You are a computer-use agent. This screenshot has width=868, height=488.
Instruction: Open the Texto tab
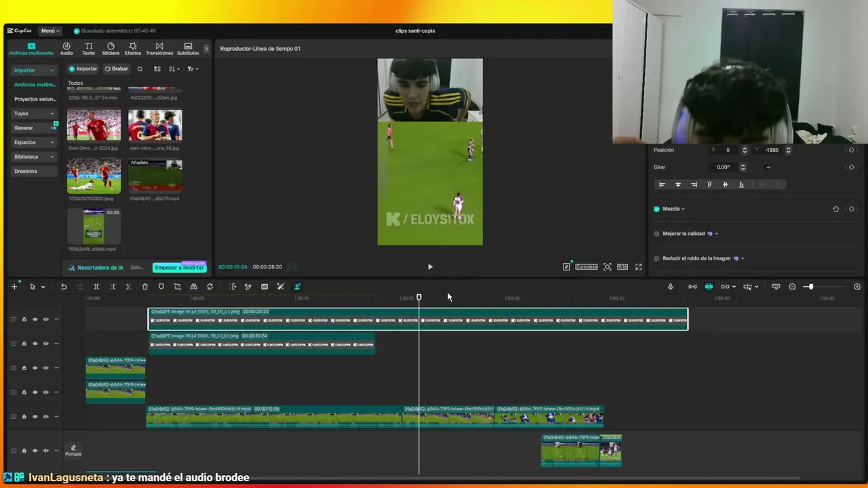89,49
